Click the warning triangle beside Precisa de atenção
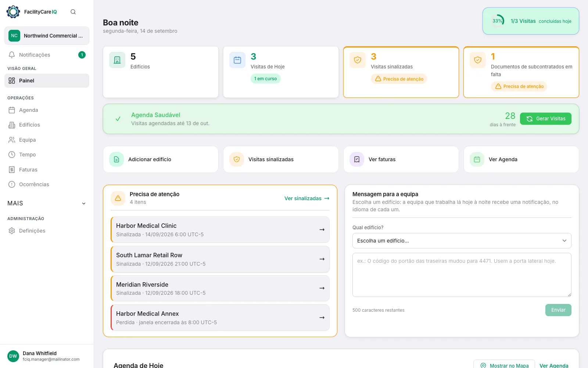Screen dimensions: 588x368 pyautogui.click(x=118, y=198)
